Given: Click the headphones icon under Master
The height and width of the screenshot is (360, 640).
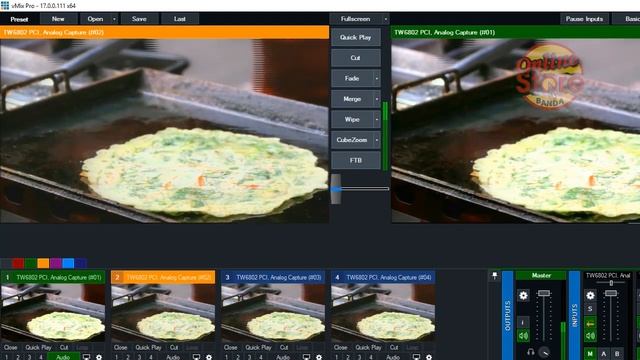Looking at the screenshot, I should (531, 352).
